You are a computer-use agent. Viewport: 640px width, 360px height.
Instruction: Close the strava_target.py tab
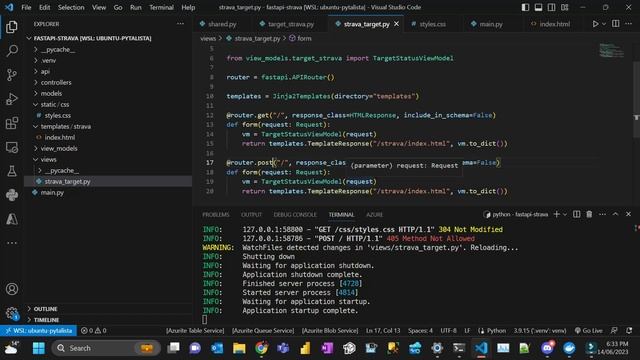tap(396, 24)
